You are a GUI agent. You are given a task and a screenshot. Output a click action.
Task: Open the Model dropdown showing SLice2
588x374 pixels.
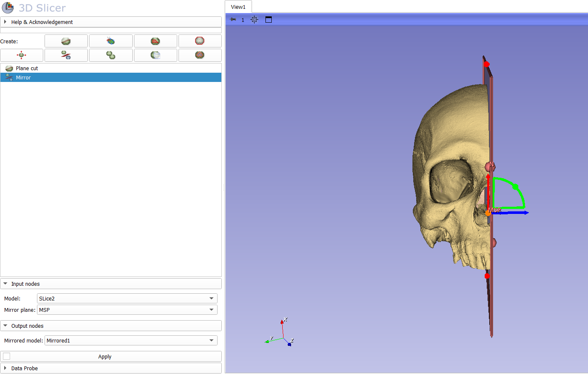pyautogui.click(x=127, y=298)
